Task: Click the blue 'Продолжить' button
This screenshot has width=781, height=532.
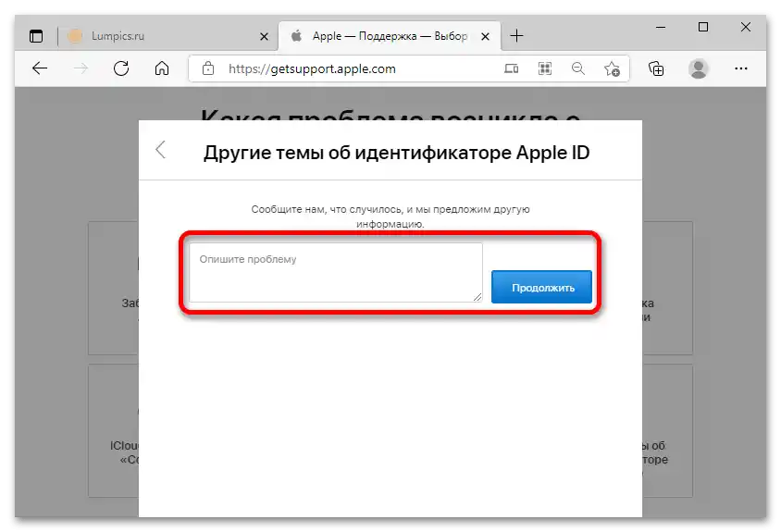Action: coord(541,287)
